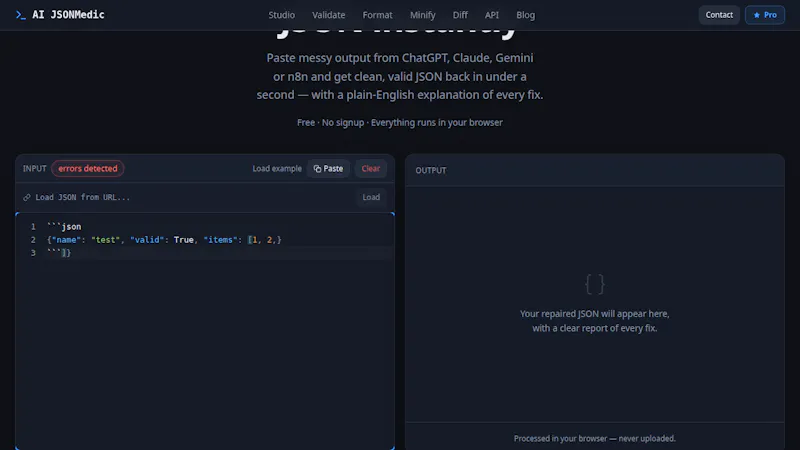Click 'Processed in your browser' footer note
This screenshot has height=450, width=800.
595,438
